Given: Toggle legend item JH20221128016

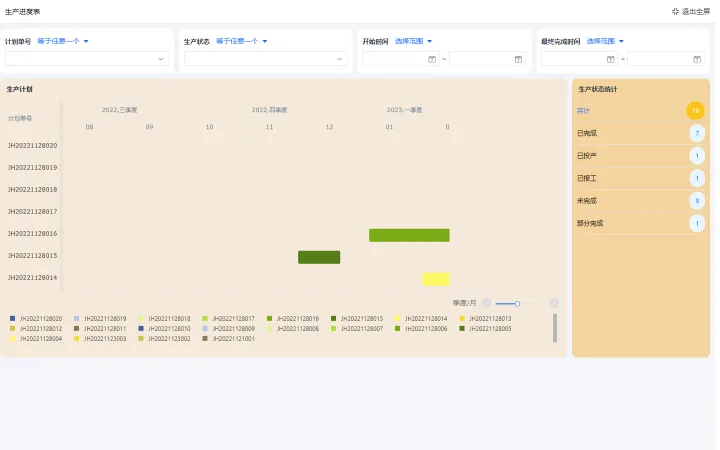Looking at the screenshot, I should 293,319.
